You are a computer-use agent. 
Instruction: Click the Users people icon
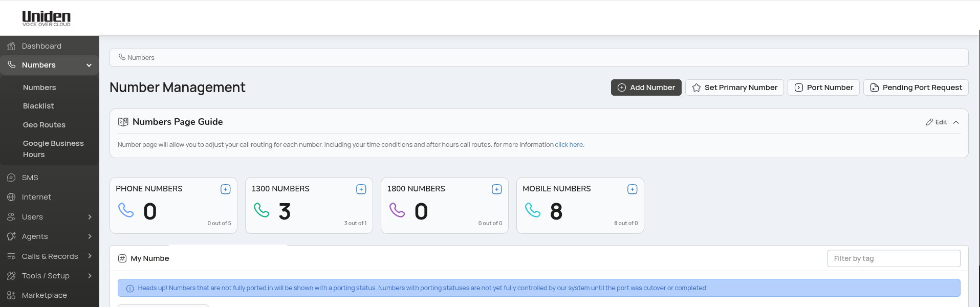coord(11,217)
